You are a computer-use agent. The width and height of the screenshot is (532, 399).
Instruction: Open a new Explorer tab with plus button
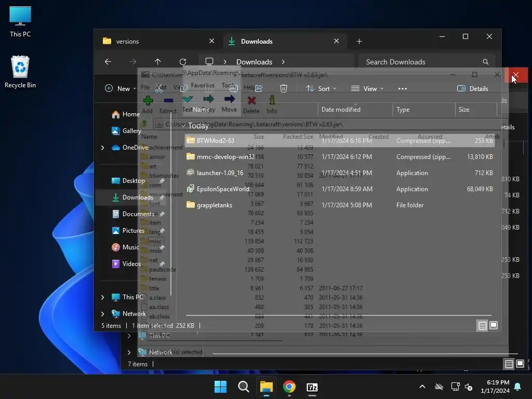tap(360, 42)
